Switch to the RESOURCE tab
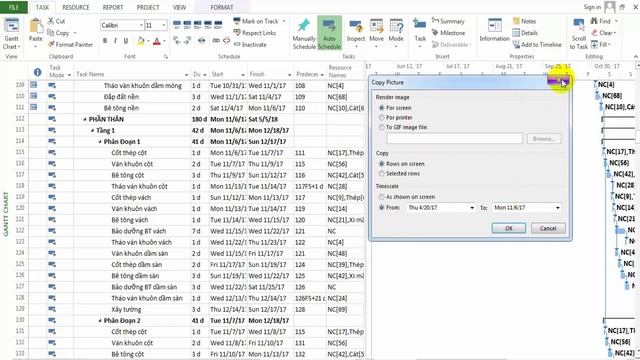The width and height of the screenshot is (640, 360). coord(76,7)
